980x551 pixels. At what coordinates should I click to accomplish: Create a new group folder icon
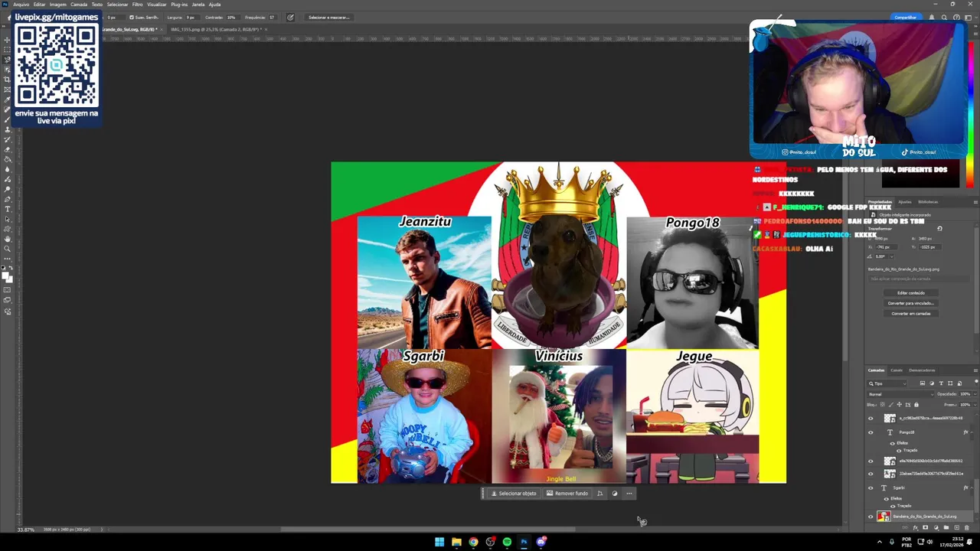(x=946, y=527)
